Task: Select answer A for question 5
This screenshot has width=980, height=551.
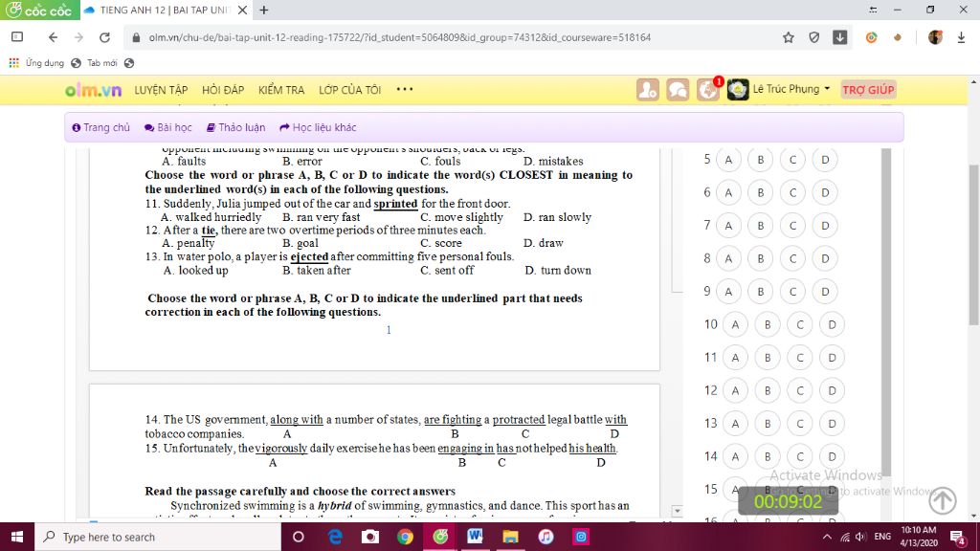Action: pos(728,160)
